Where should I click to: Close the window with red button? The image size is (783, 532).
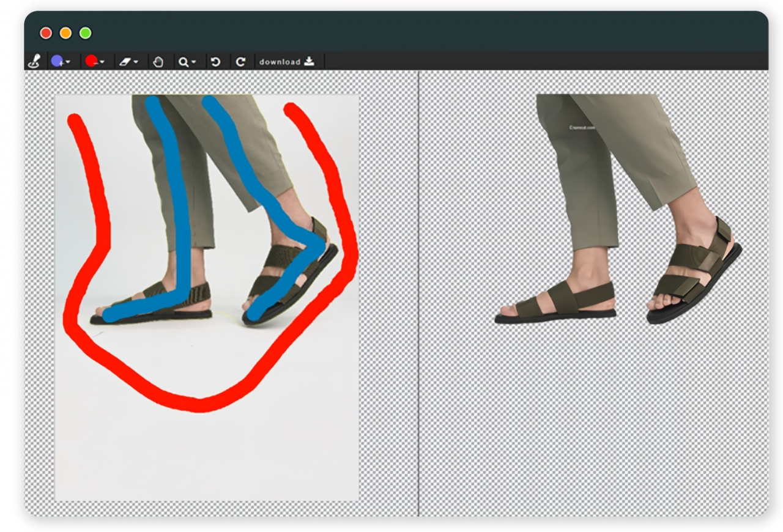45,33
